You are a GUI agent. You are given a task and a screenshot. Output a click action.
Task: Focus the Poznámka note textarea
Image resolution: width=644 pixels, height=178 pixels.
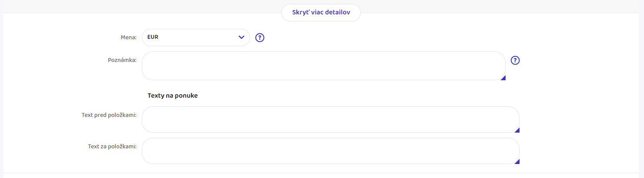pos(323,66)
